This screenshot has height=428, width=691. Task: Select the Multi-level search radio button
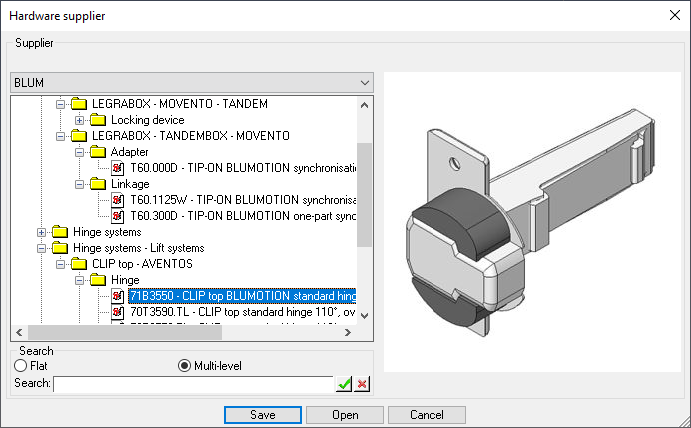pyautogui.click(x=184, y=366)
